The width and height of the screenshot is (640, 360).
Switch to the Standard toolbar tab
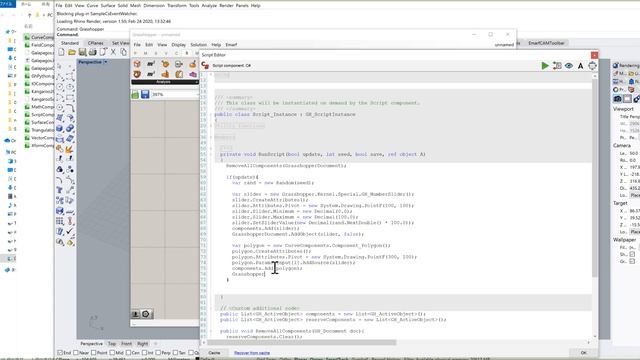70,43
